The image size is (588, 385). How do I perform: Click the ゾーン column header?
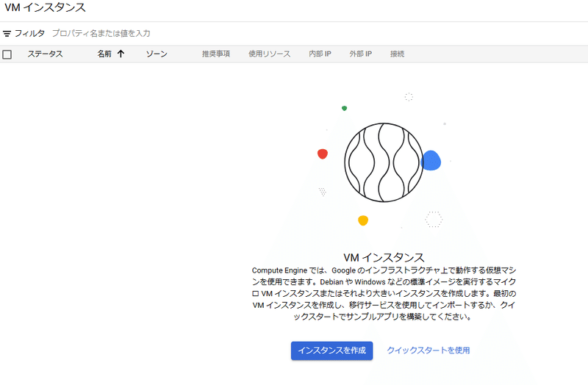(157, 54)
